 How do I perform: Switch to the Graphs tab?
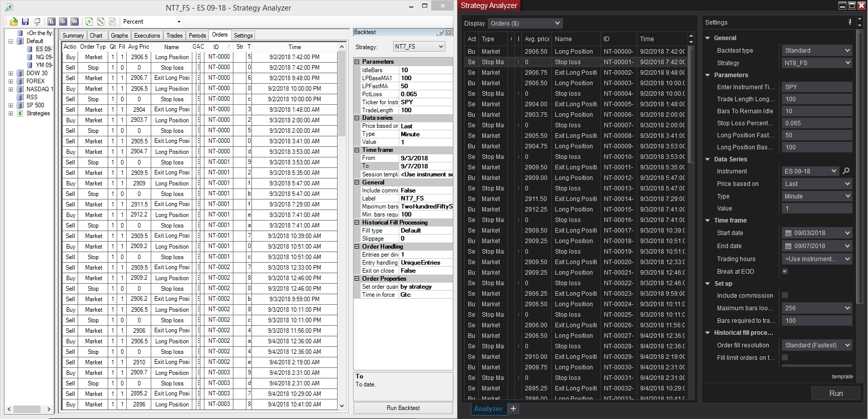coord(119,36)
